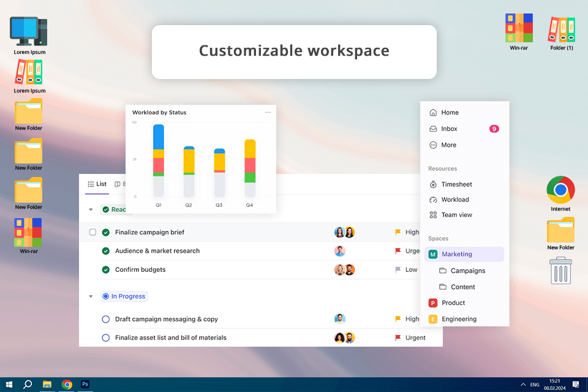This screenshot has width=588, height=392.
Task: Switch to the List tab
Action: click(x=97, y=184)
